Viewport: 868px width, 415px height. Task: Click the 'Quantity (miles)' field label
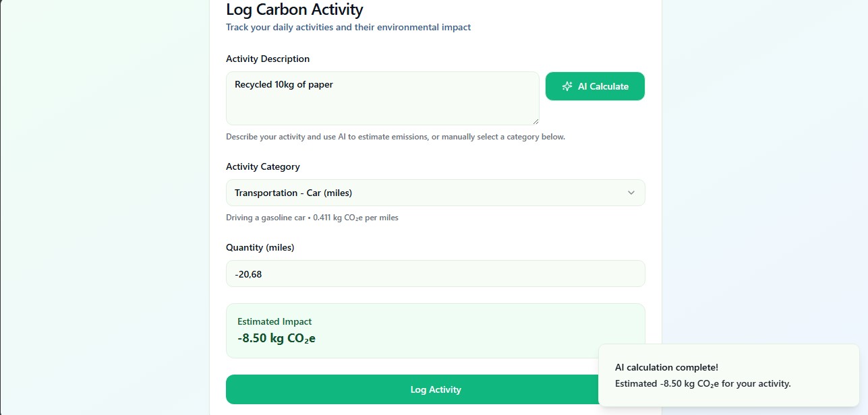point(260,247)
